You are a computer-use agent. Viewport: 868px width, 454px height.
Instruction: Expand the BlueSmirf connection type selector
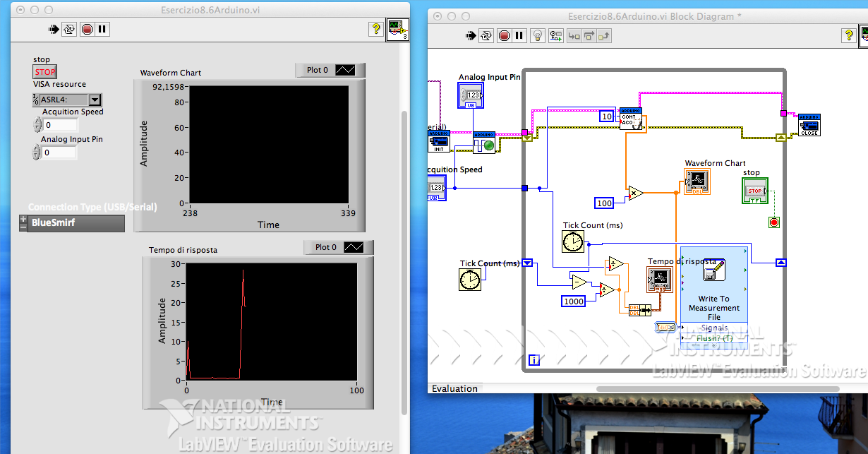[x=23, y=223]
